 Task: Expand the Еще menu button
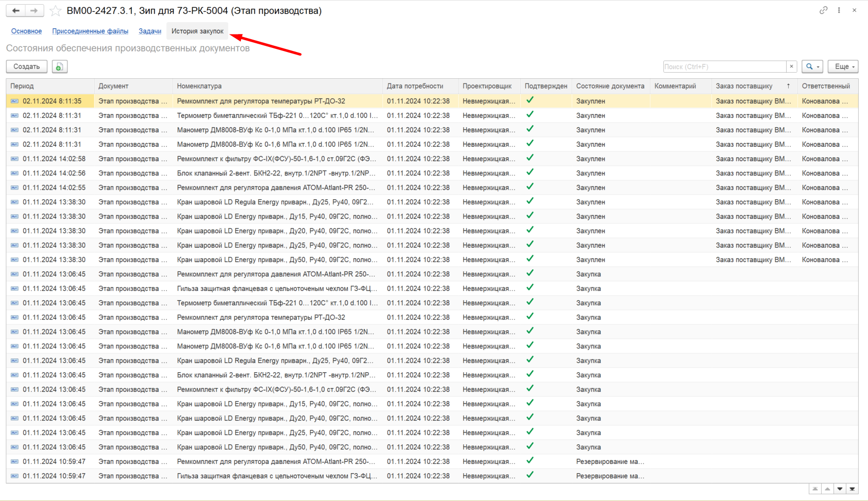(x=843, y=66)
